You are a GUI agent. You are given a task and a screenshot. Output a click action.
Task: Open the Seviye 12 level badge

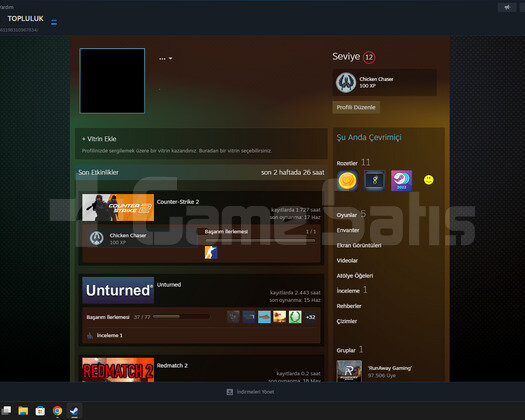tap(369, 57)
